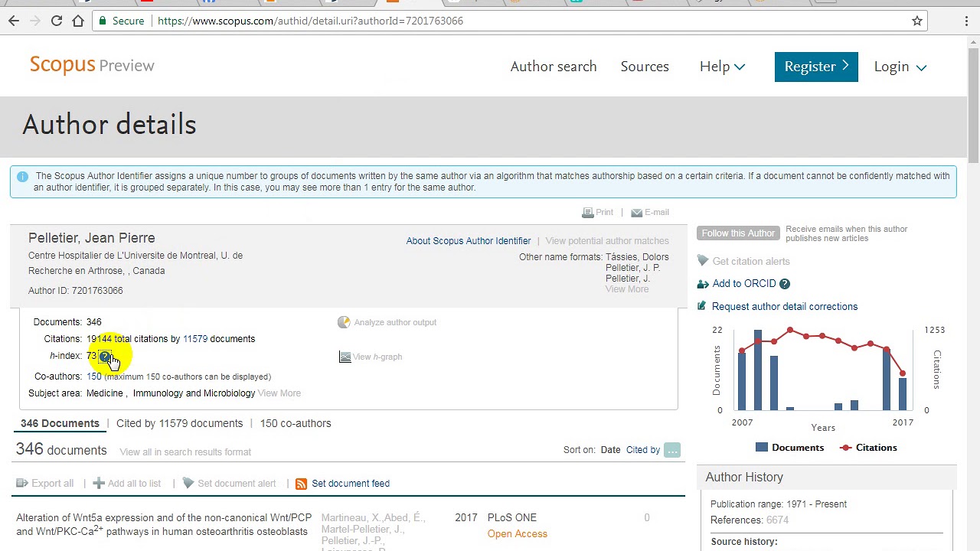
Task: Expand the sort options ellipsis button
Action: (672, 450)
